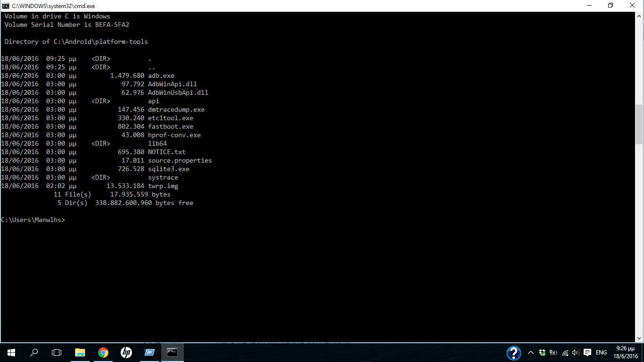Click the title text C:\WINDOWS\system32\cmd.exe
Viewport: 644px width, 362px height.
[53, 6]
